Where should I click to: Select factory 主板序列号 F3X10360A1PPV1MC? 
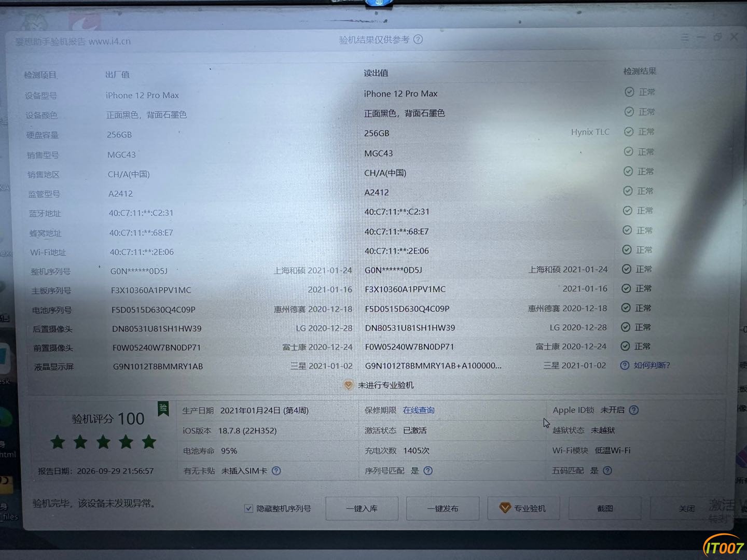pyautogui.click(x=151, y=290)
